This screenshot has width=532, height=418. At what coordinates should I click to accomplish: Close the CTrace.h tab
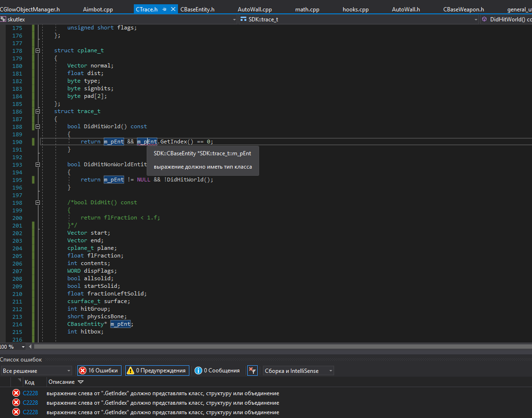(x=173, y=9)
